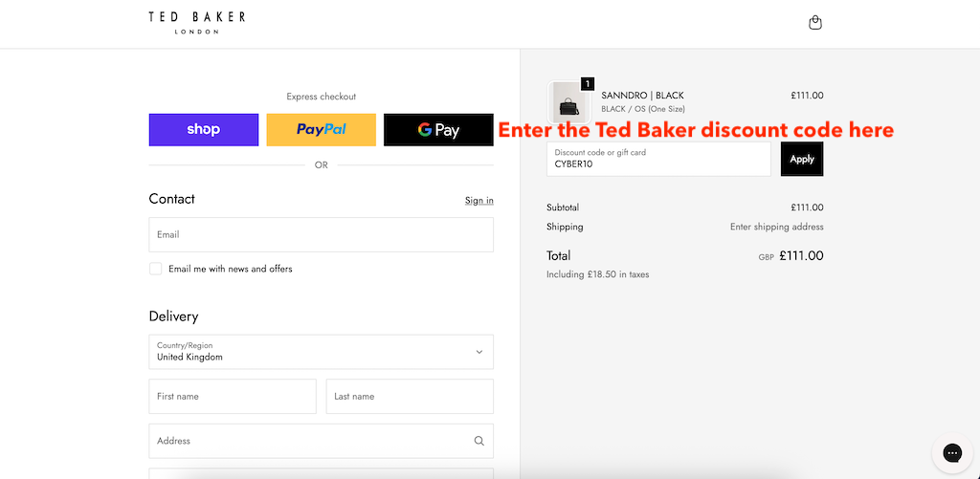Screen dimensions: 980x479
Task: Choose Google Pay express checkout
Action: coord(438,130)
